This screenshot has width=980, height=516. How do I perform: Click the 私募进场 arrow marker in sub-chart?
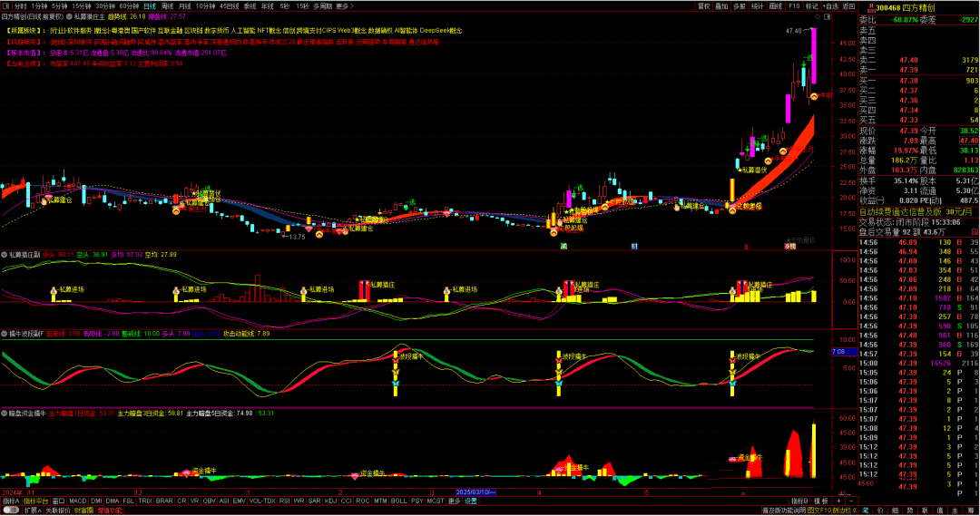point(54,292)
